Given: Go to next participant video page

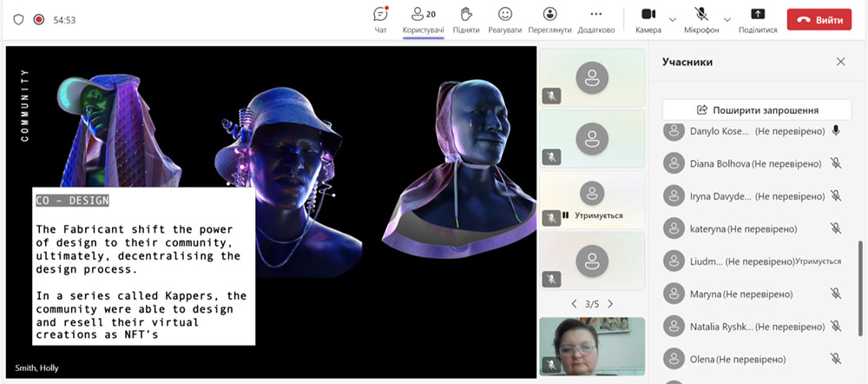Looking at the screenshot, I should click(x=610, y=304).
